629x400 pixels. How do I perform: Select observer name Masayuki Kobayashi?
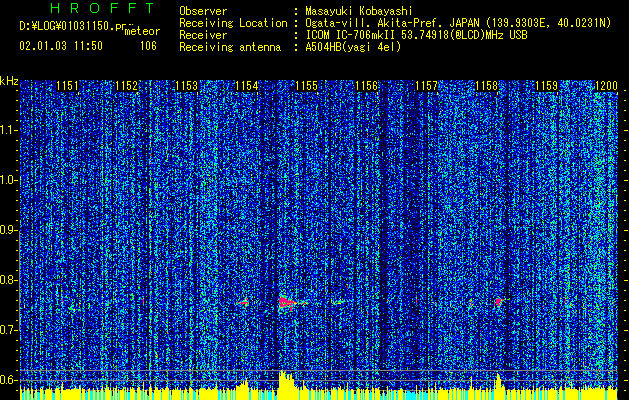[359, 11]
